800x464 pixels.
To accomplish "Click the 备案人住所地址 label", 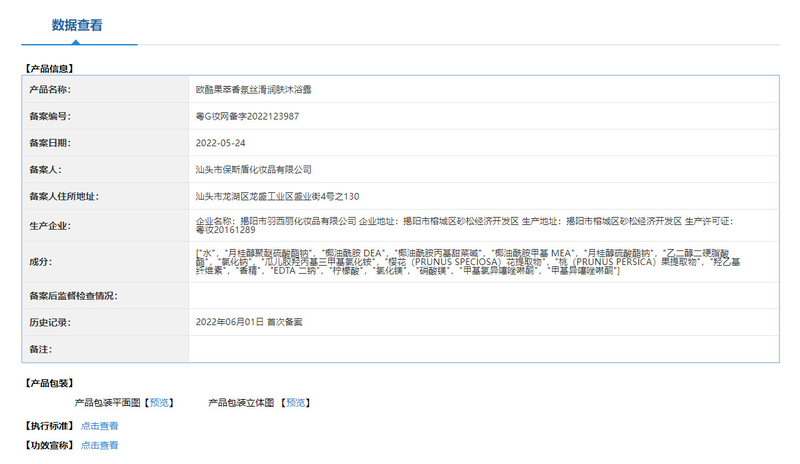I will [64, 197].
